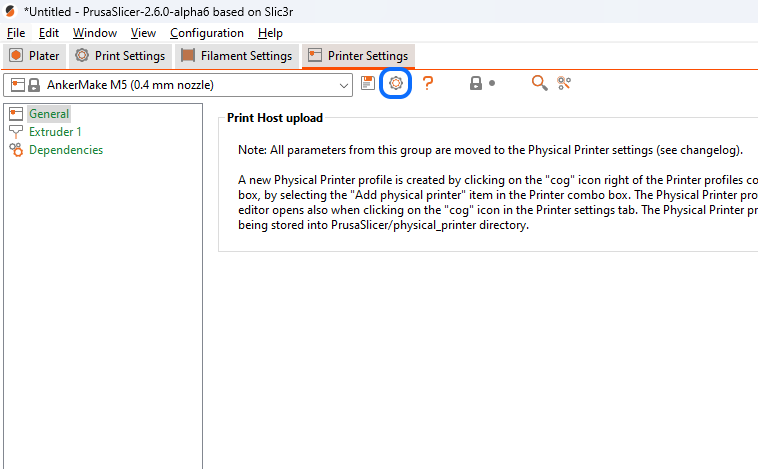The image size is (758, 469).
Task: Select Dependencies in the settings tree
Action: click(x=65, y=150)
